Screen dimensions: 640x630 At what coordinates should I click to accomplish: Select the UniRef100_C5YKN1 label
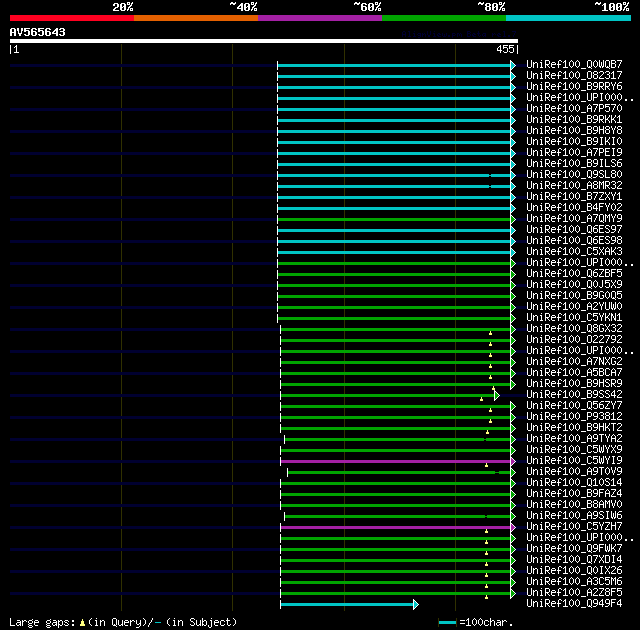coord(574,317)
